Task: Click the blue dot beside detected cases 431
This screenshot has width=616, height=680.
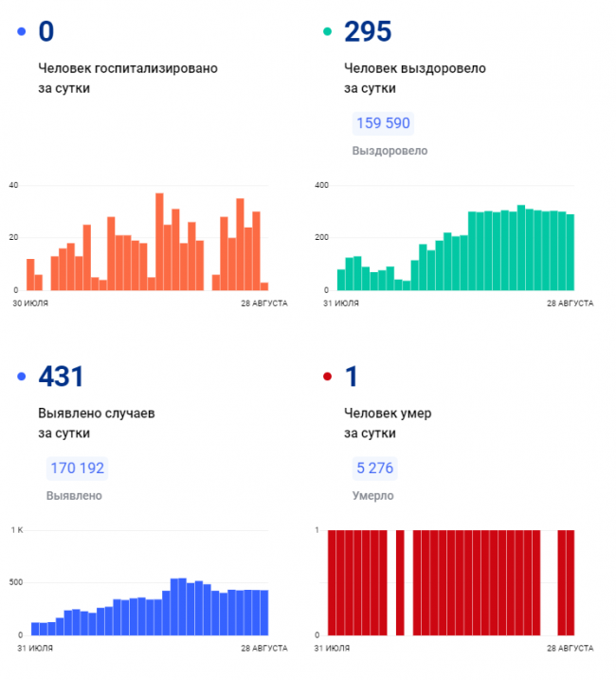Action: coord(21,377)
